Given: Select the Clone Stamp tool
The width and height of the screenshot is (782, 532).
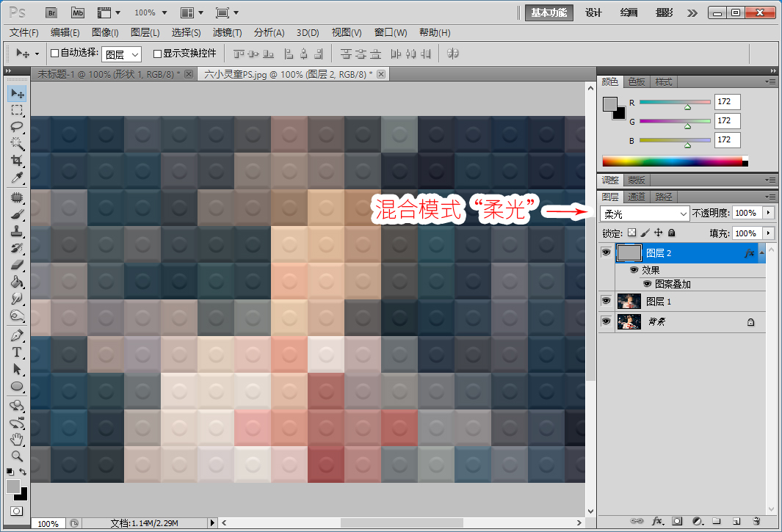Looking at the screenshot, I should point(17,231).
